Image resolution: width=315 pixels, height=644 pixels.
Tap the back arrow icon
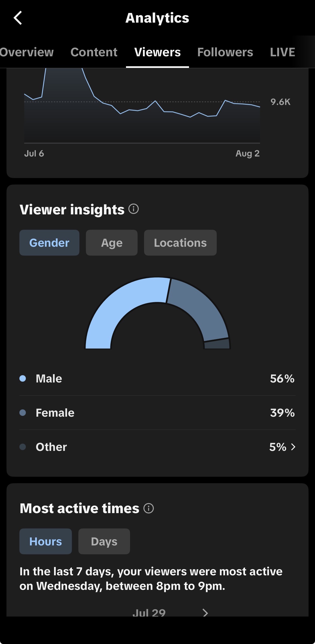point(18,18)
